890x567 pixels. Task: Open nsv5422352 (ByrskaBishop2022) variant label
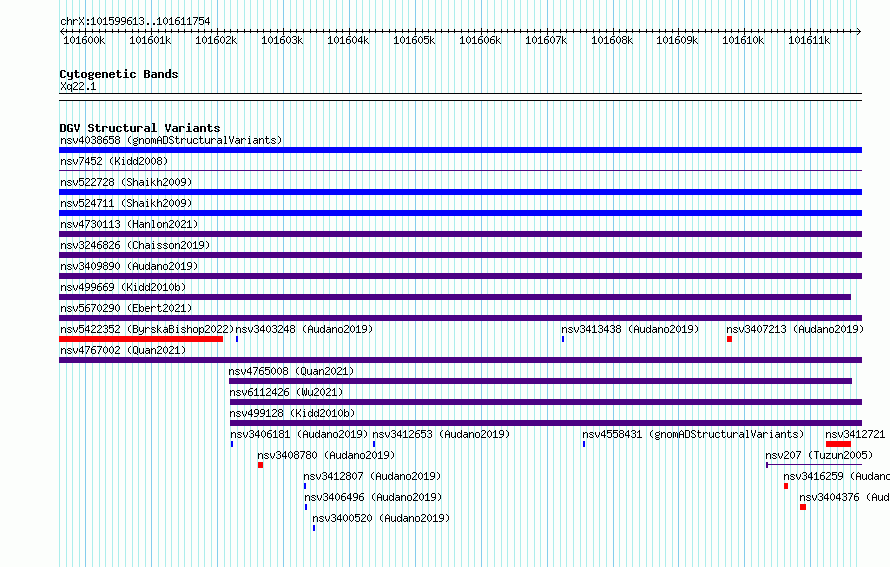[x=147, y=329]
